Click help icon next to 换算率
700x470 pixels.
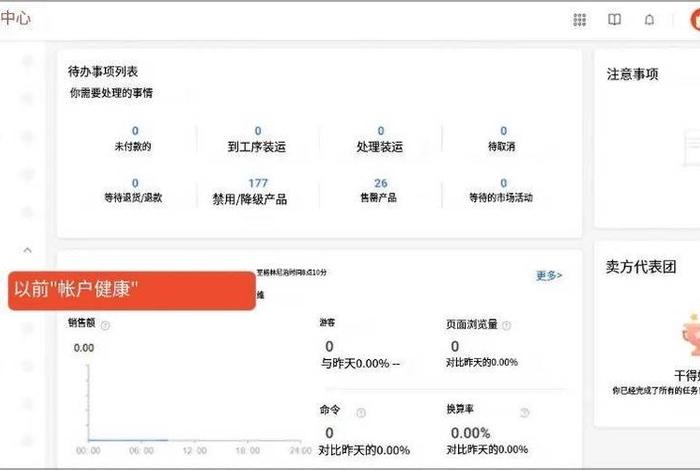525,412
